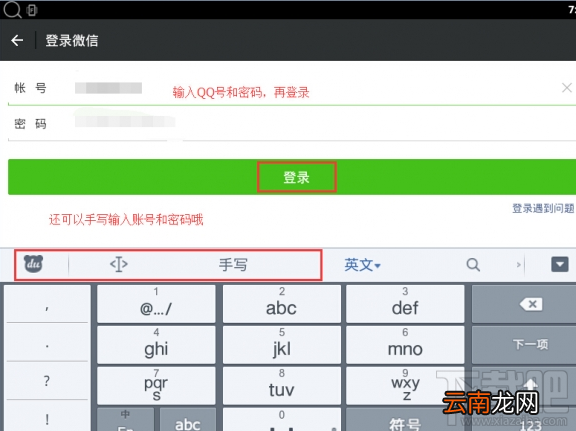Tap the 3 def key

click(405, 304)
